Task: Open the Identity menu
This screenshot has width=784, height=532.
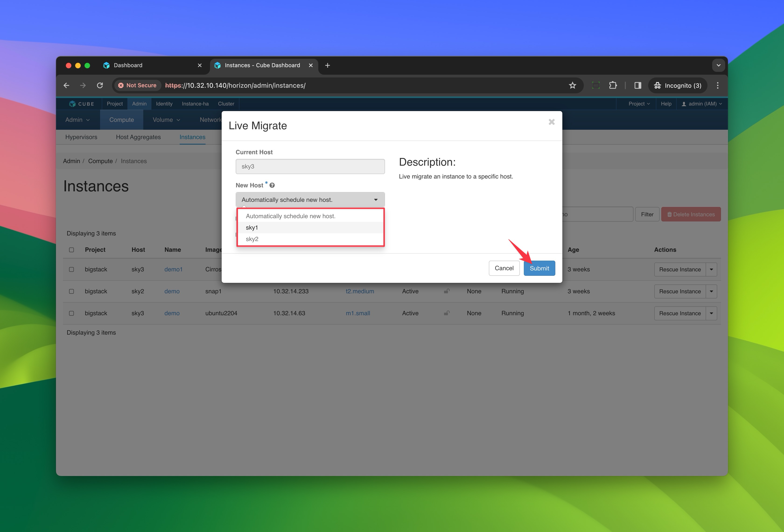Action: (x=164, y=104)
